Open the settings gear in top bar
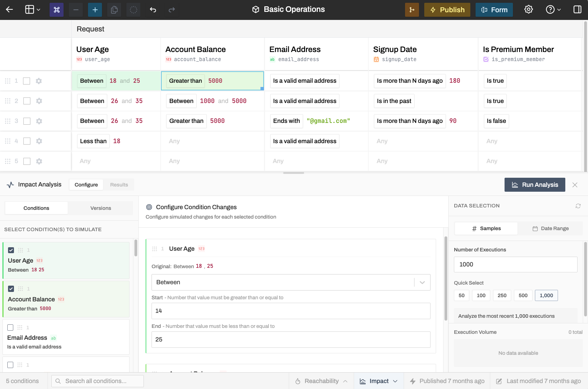Image resolution: width=588 pixels, height=389 pixels. (528, 10)
